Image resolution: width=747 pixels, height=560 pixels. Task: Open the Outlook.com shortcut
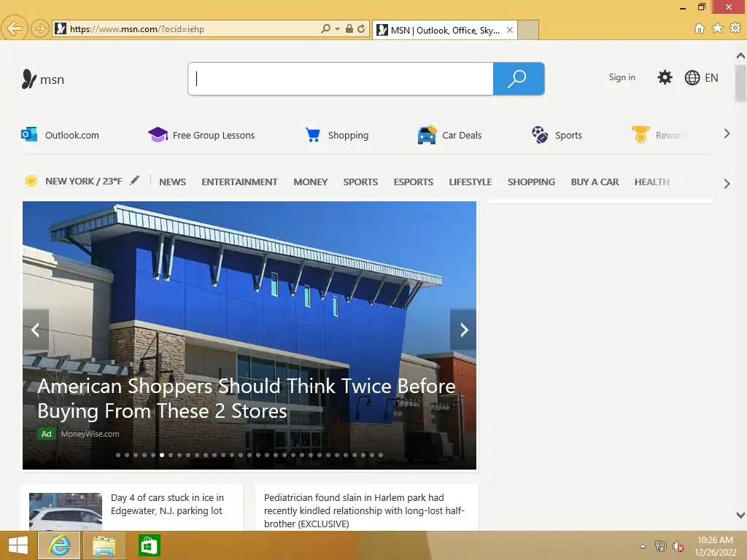point(60,135)
